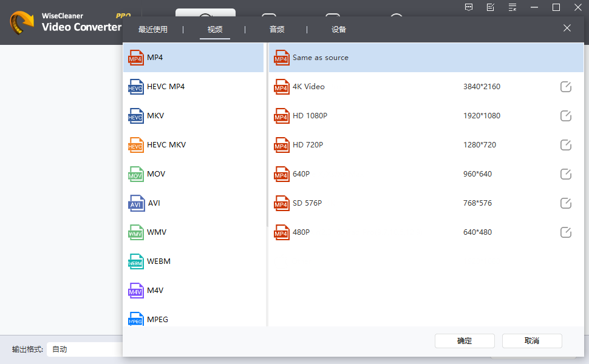Open the menu list icon in title bar
This screenshot has height=364, width=589.
512,7
